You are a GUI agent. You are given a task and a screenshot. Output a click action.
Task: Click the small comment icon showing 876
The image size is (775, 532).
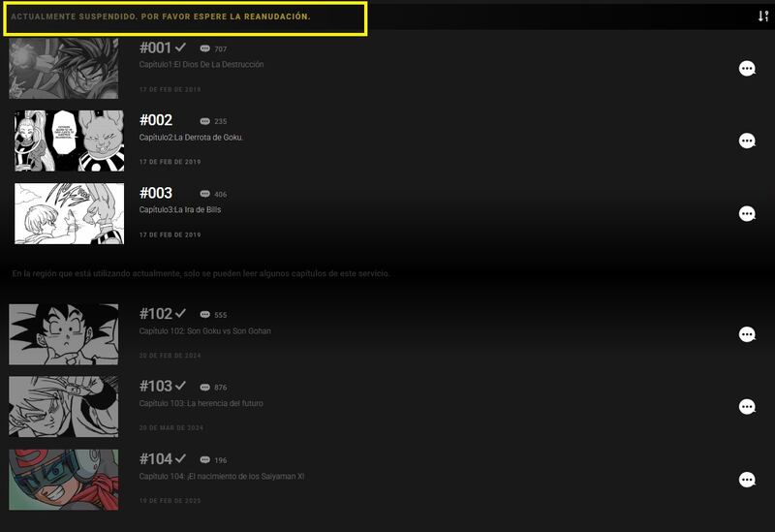[x=204, y=388]
